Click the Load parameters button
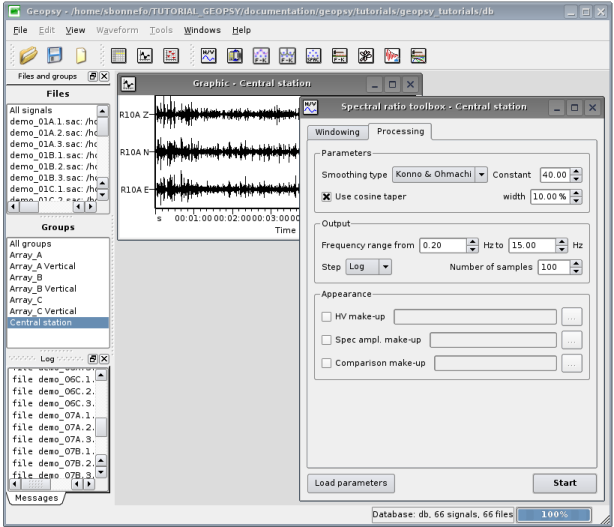This screenshot has width=614, height=527. click(351, 483)
